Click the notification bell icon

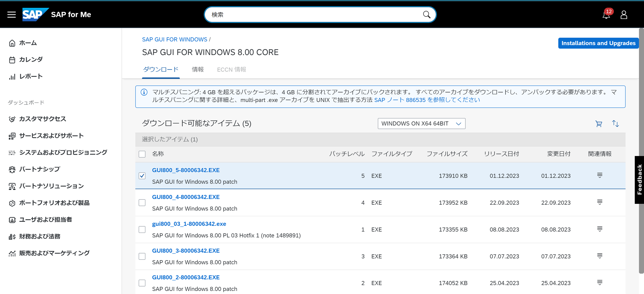pyautogui.click(x=606, y=15)
